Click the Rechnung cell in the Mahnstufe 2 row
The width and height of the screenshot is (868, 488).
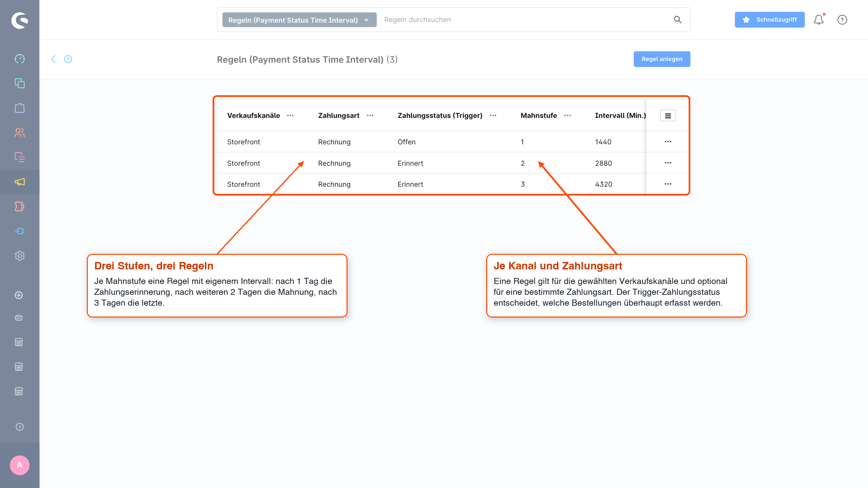[x=334, y=163]
